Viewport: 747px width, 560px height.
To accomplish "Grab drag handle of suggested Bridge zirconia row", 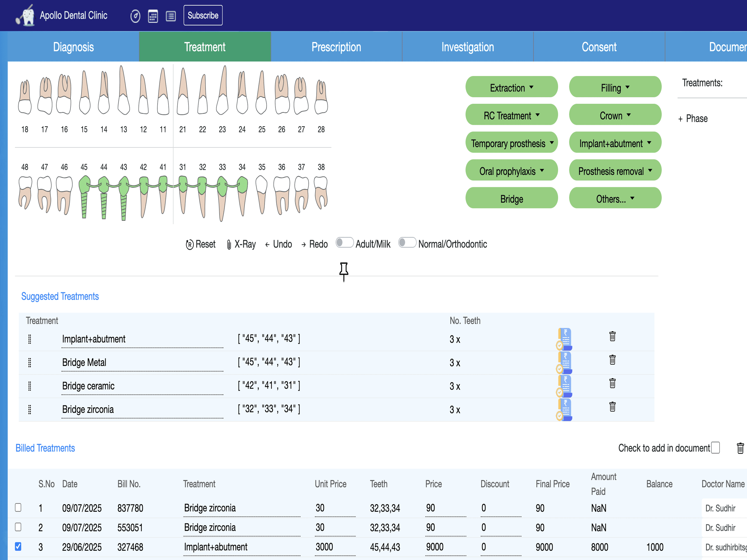I will coord(30,410).
